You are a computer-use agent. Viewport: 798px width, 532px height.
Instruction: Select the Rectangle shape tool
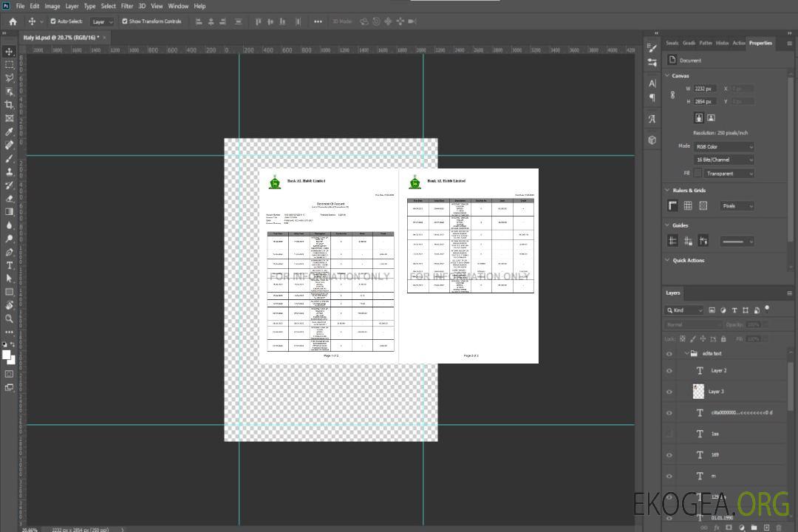point(9,292)
